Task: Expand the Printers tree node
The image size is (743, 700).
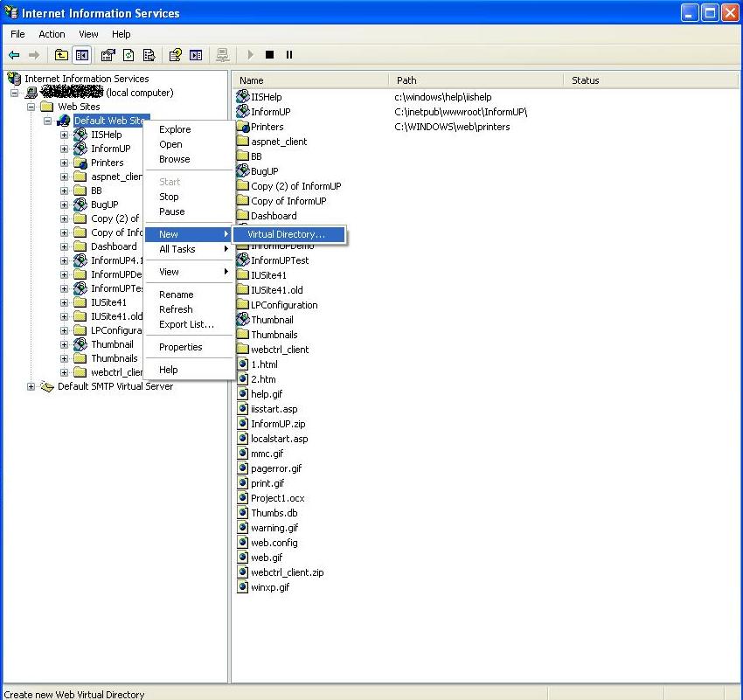Action: (x=65, y=163)
